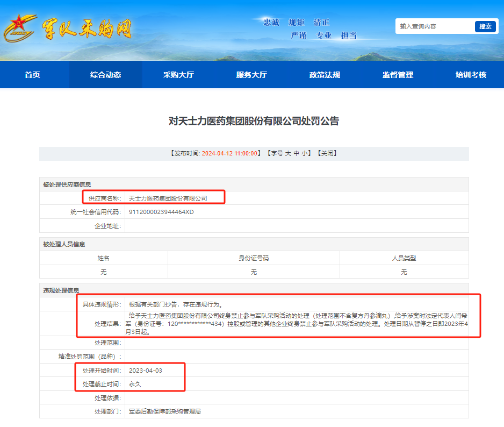Click the publish time 2024-04-12 11:00:00

pos(229,153)
